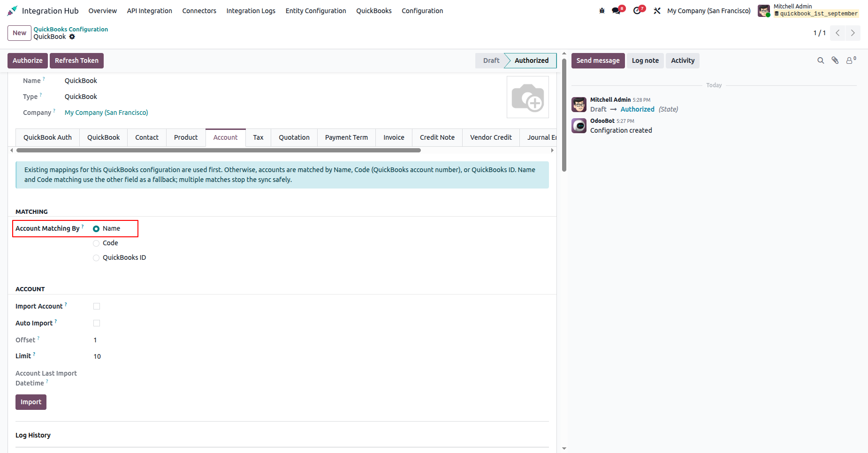Switch to the Payment Term tab

click(x=346, y=137)
